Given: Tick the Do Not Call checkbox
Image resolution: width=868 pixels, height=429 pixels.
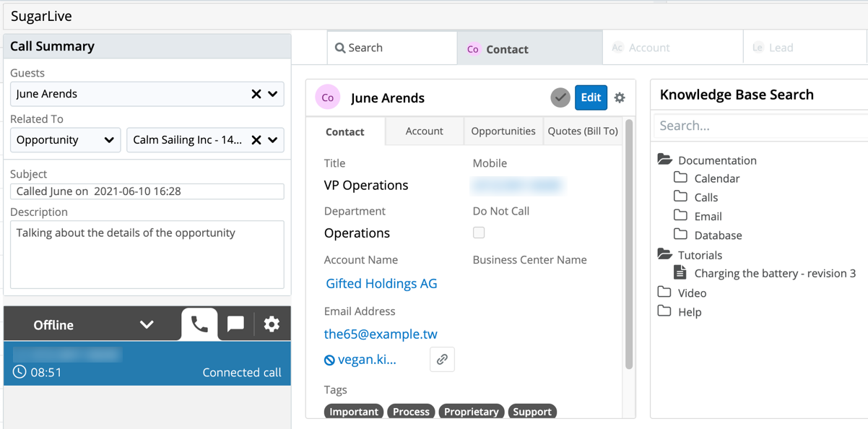Looking at the screenshot, I should point(479,233).
